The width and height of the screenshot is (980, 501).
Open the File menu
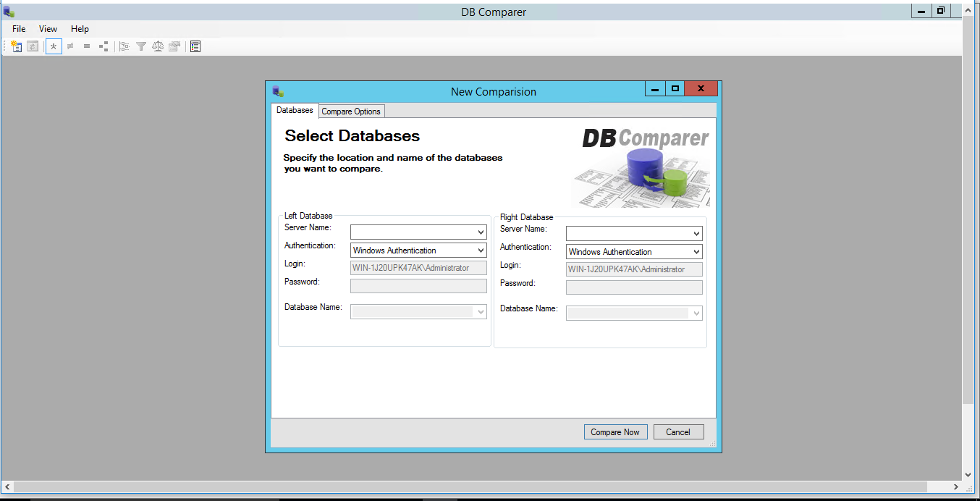[x=19, y=29]
